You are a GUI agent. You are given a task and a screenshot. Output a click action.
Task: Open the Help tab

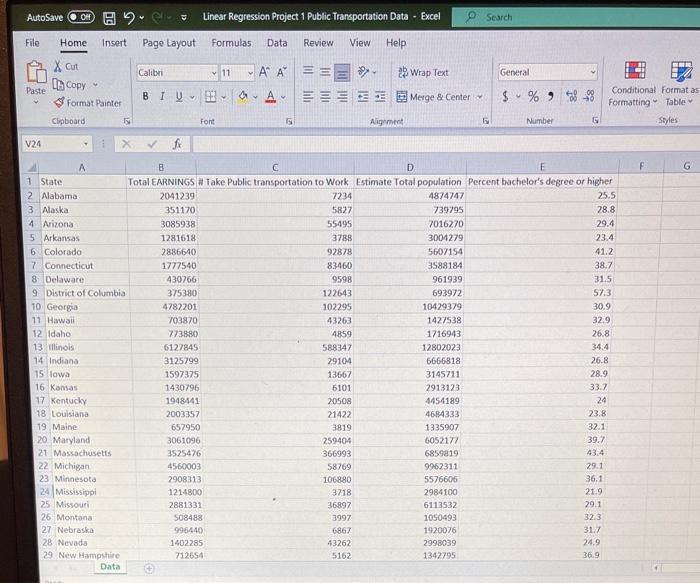[x=396, y=43]
